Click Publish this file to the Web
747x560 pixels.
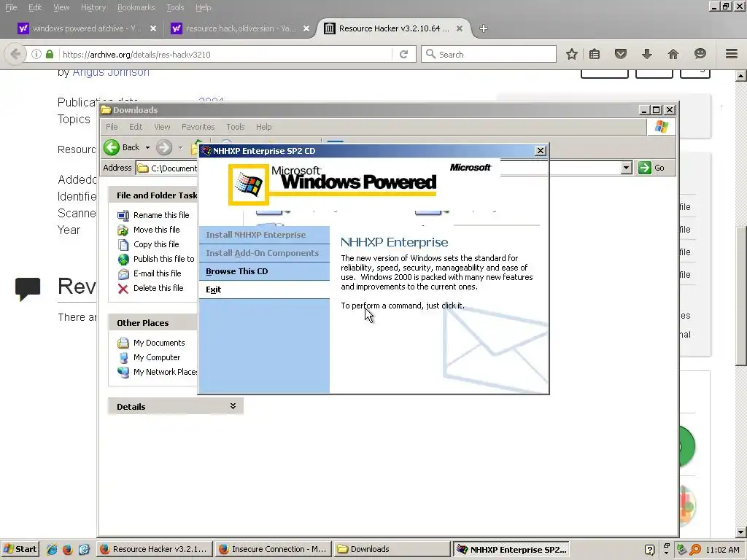pyautogui.click(x=164, y=259)
